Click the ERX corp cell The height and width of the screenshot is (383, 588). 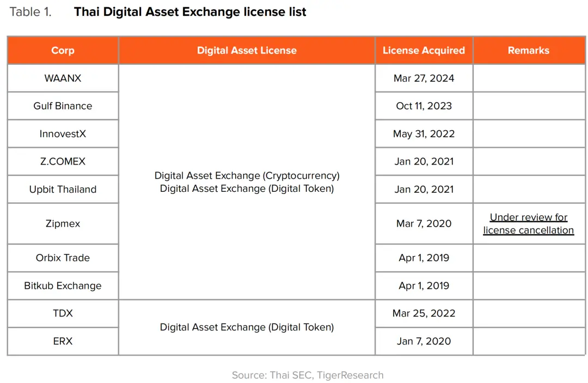[63, 341]
